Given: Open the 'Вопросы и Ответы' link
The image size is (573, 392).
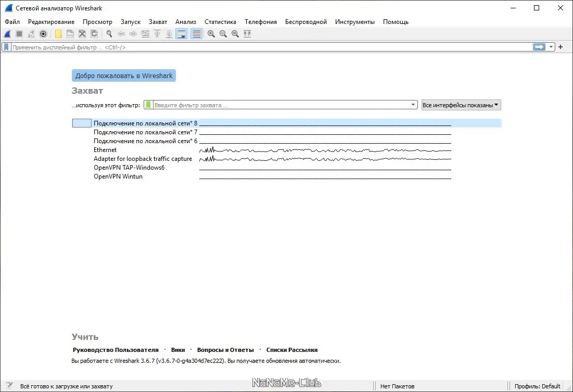Looking at the screenshot, I should coord(225,350).
